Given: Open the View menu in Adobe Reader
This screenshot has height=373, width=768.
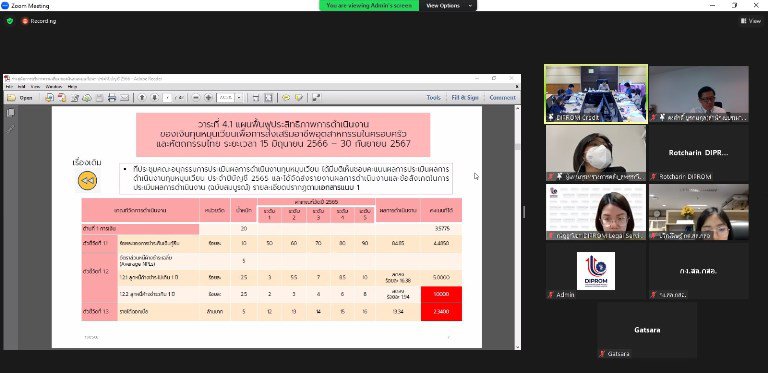Looking at the screenshot, I should tap(36, 87).
